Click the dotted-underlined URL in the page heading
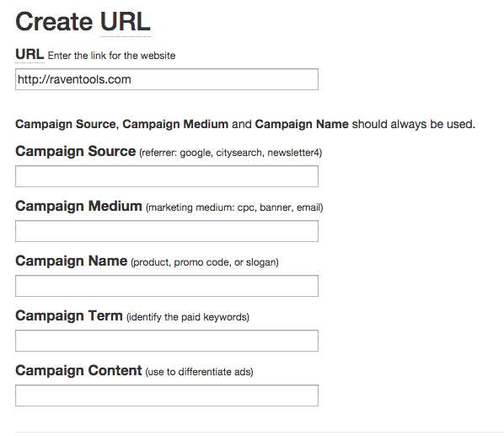Viewport: 504px width, 436px height. coord(125,22)
